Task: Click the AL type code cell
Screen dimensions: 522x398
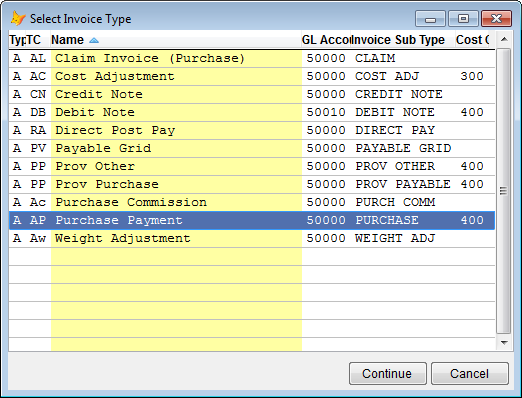Action: [38, 59]
